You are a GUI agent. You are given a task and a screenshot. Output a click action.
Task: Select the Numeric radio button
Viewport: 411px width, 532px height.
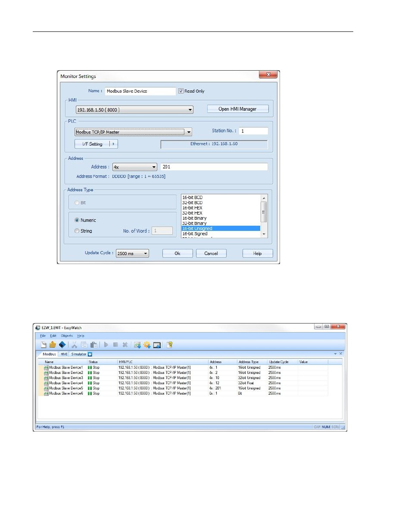(x=77, y=220)
